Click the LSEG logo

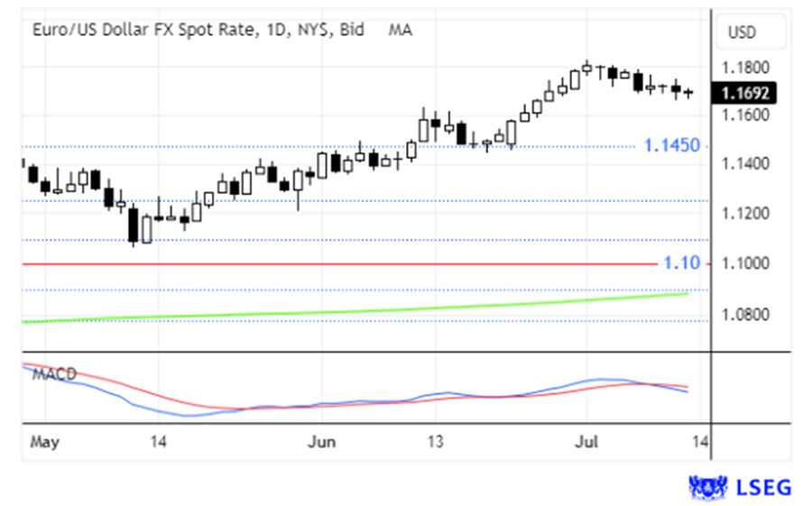coord(740,487)
